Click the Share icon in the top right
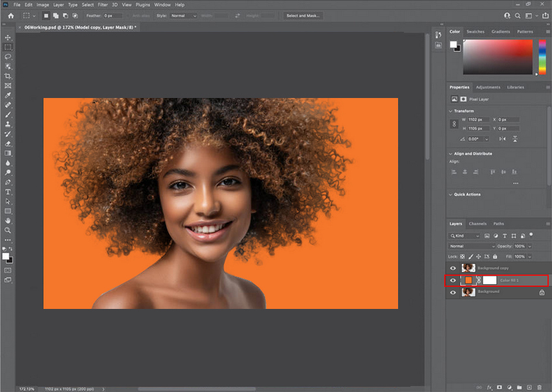 (546, 16)
